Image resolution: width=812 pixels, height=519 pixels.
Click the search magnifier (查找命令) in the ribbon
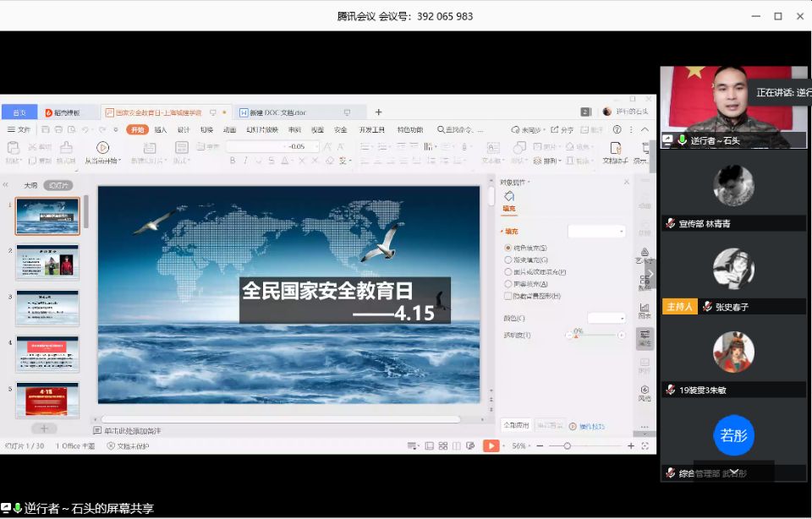point(441,129)
